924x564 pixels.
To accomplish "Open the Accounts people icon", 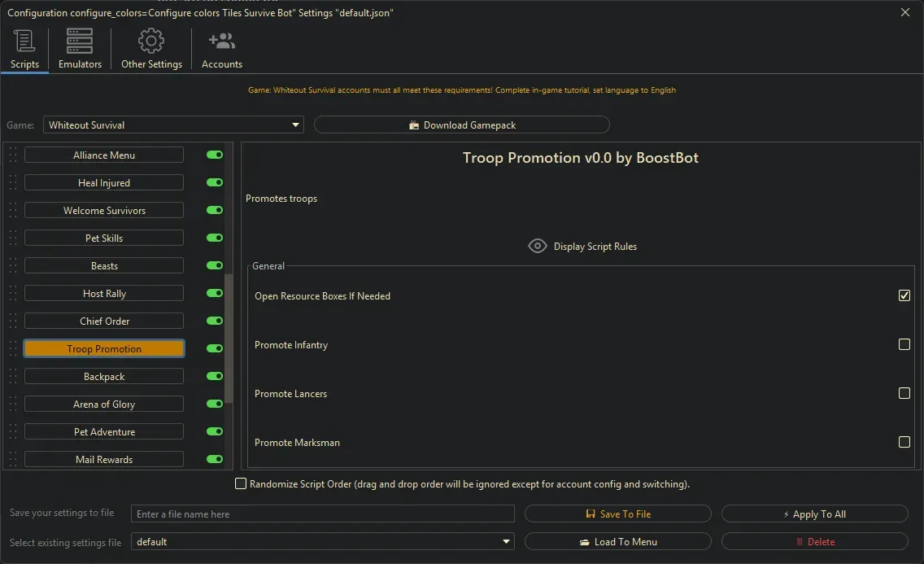I will [221, 42].
